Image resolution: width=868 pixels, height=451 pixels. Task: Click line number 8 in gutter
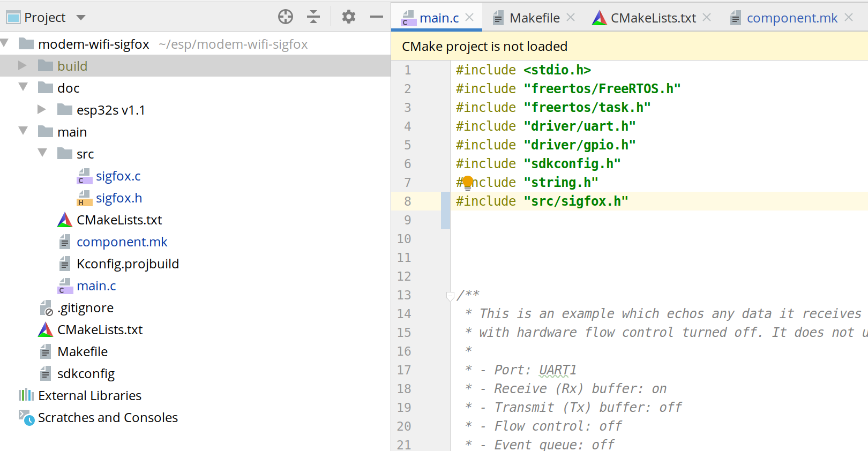click(408, 201)
